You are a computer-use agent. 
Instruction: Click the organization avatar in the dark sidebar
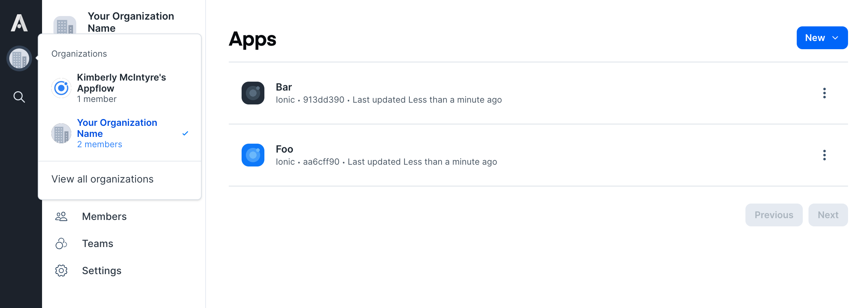19,59
